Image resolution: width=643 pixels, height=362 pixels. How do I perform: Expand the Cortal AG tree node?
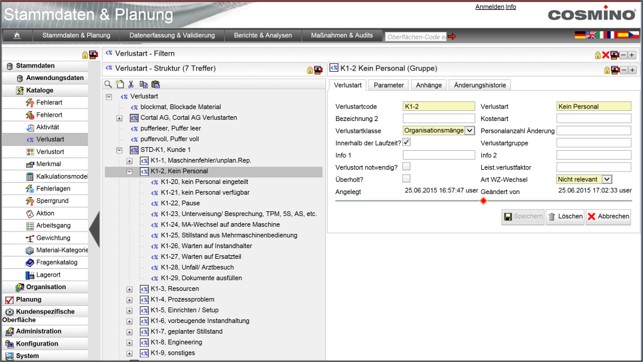119,118
